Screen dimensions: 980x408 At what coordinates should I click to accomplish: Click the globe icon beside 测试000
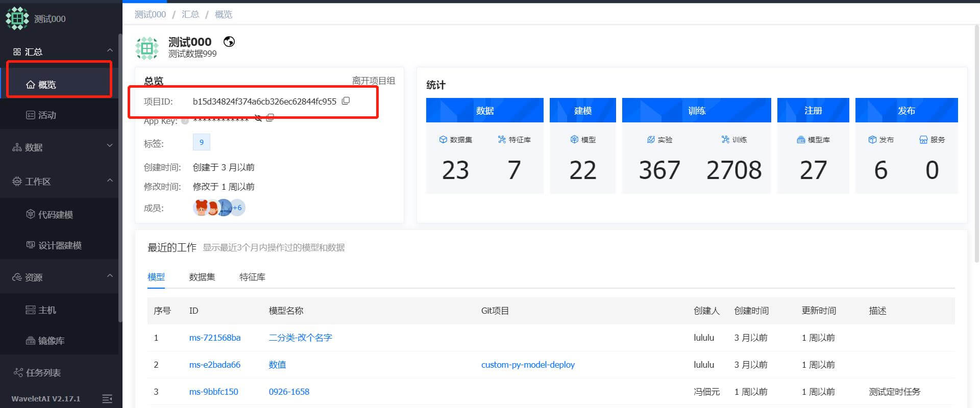[229, 42]
